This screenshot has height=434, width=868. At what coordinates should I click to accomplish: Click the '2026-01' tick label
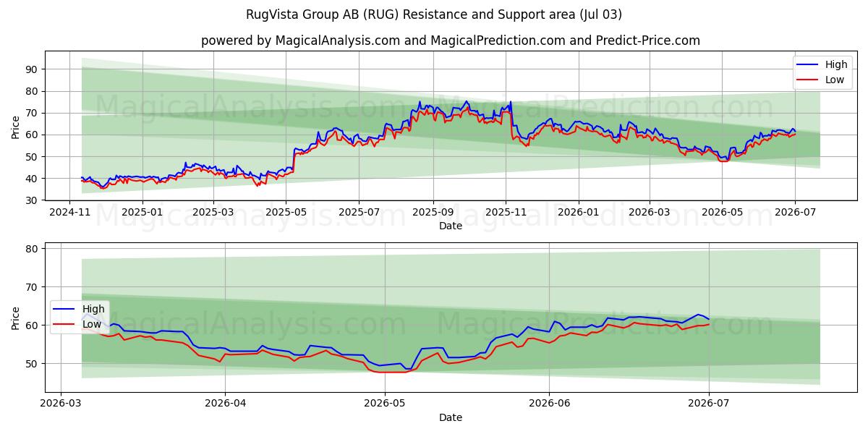pos(579,211)
